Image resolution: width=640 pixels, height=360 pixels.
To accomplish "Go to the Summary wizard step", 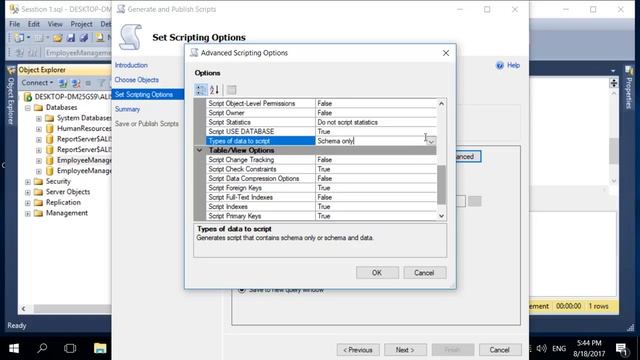I will (127, 109).
